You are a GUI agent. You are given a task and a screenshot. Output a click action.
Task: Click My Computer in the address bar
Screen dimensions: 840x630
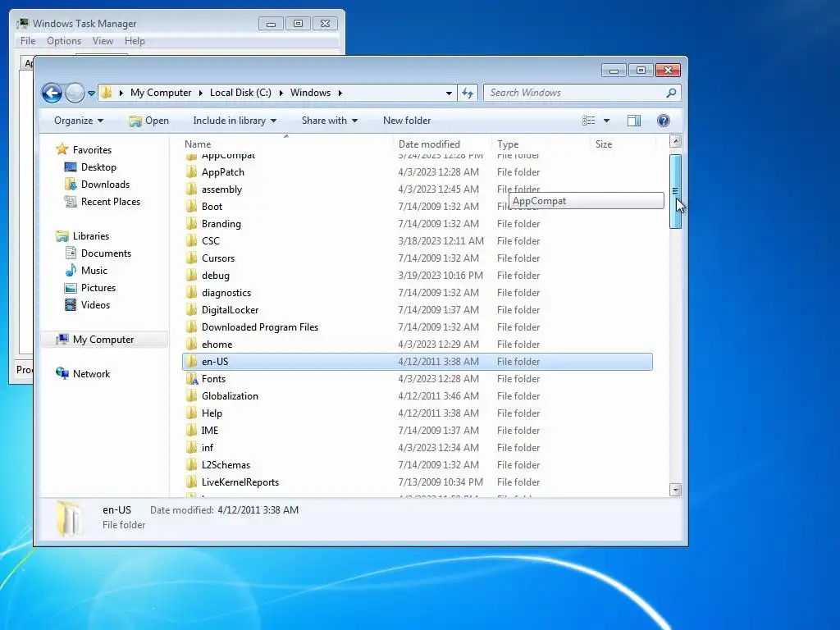click(161, 93)
